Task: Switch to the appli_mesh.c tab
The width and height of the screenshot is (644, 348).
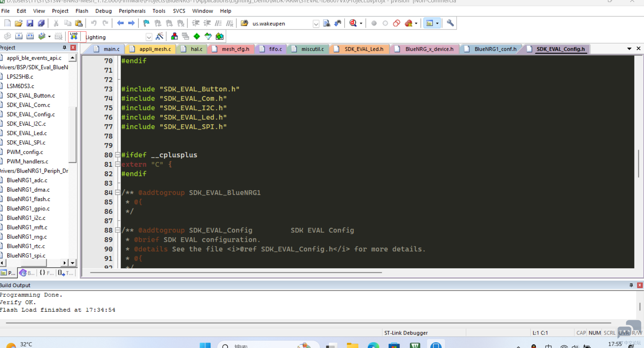Action: (x=151, y=49)
